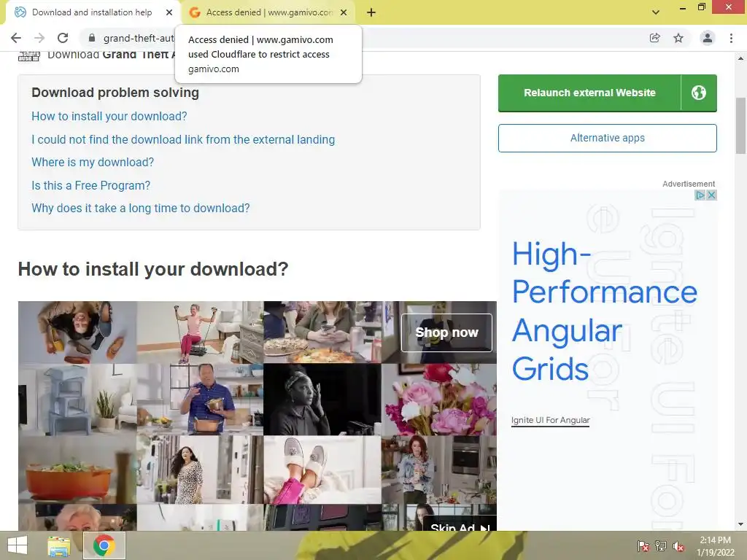The image size is (747, 560).
Task: Click the address bar URL text
Action: [139, 38]
